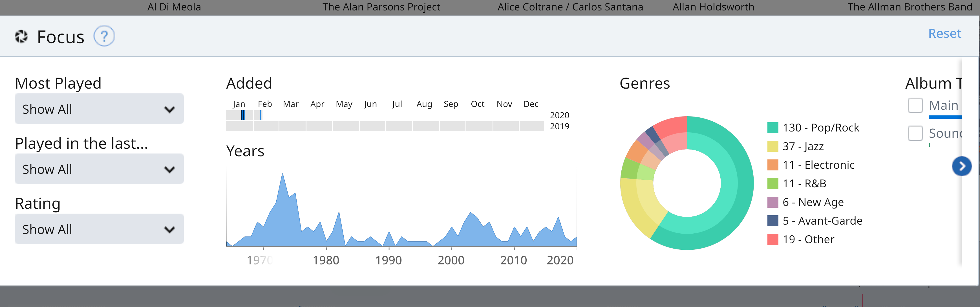The width and height of the screenshot is (980, 307).
Task: Click the Focus aperture icon
Action: [x=21, y=37]
